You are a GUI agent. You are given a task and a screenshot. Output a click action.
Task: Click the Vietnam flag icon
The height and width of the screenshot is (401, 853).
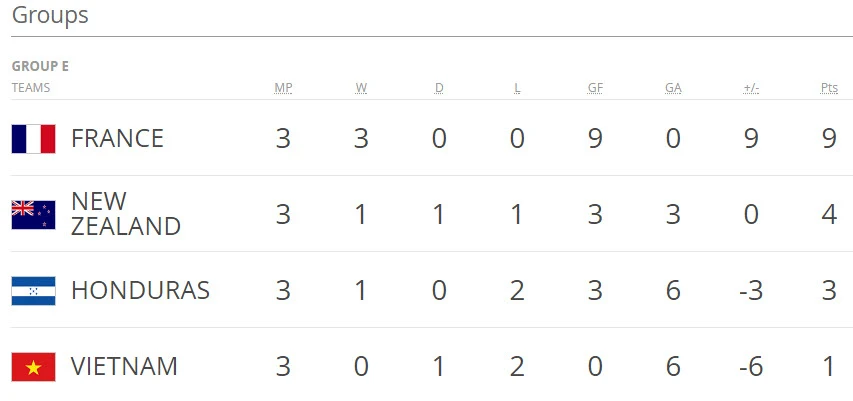point(33,367)
